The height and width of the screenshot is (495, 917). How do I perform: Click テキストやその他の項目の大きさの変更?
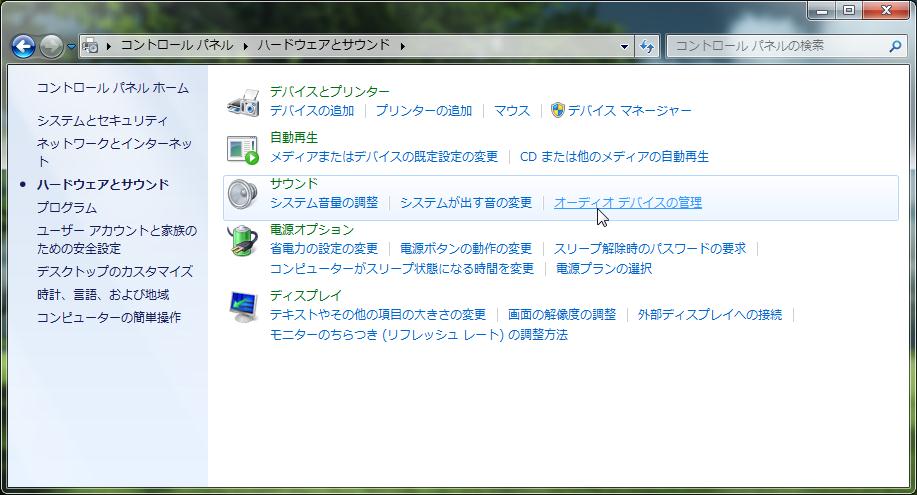coord(378,315)
